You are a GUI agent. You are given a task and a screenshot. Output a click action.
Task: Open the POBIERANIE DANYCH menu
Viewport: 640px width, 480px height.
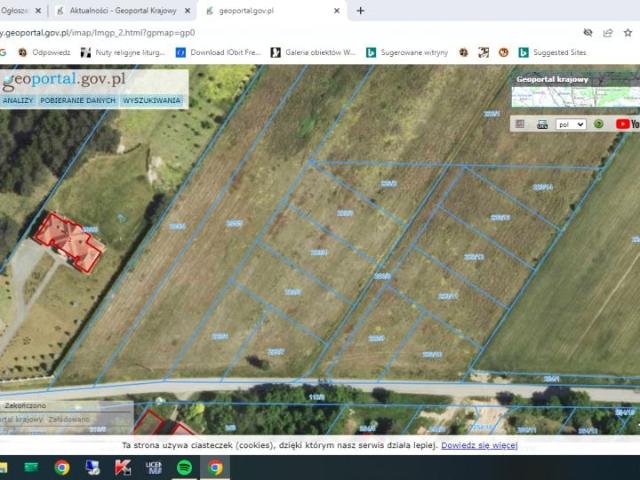[78, 100]
